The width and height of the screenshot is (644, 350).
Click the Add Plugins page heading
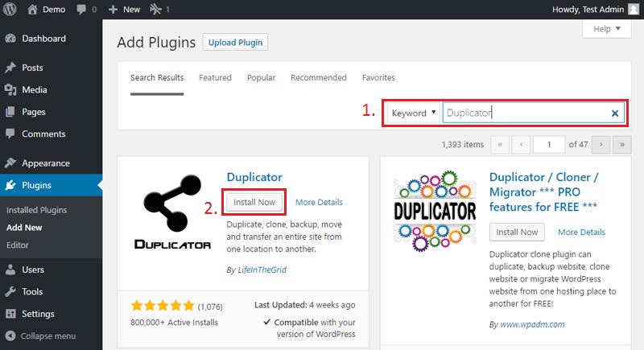(x=156, y=43)
